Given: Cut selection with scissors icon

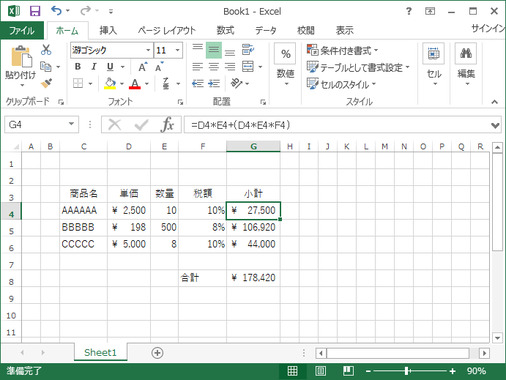Looking at the screenshot, I should click(x=46, y=50).
